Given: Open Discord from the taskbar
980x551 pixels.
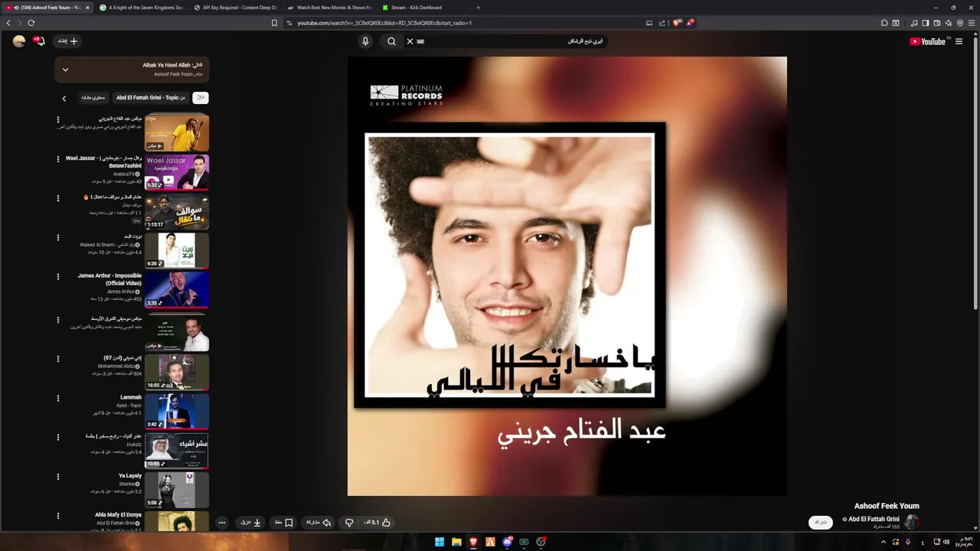Looking at the screenshot, I should click(x=507, y=542).
